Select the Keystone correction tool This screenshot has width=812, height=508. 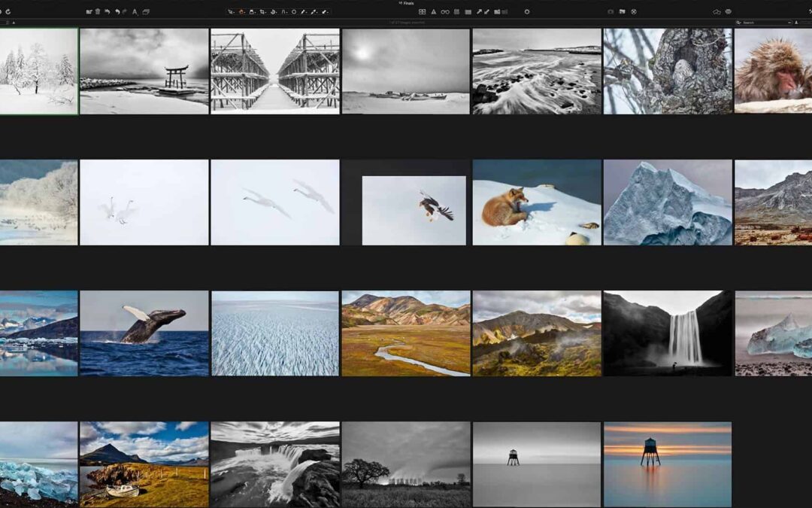click(284, 11)
